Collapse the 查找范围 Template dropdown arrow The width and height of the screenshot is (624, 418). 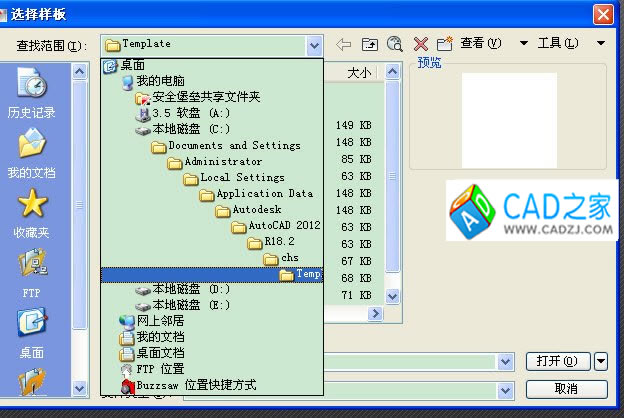pyautogui.click(x=315, y=44)
